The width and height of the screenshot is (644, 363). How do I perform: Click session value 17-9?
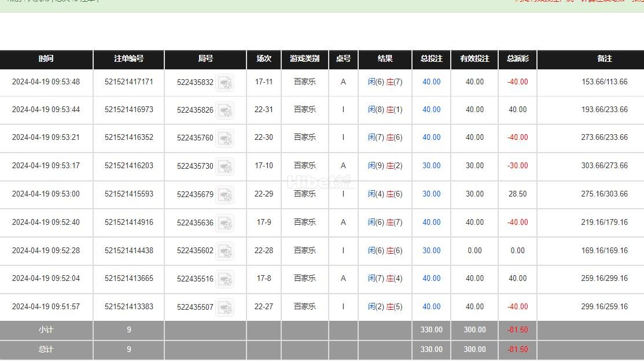click(264, 222)
